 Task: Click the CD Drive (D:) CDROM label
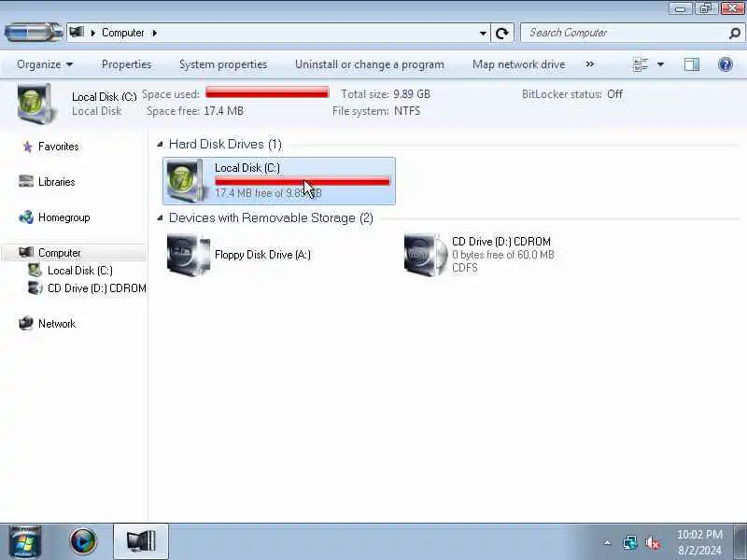[501, 242]
